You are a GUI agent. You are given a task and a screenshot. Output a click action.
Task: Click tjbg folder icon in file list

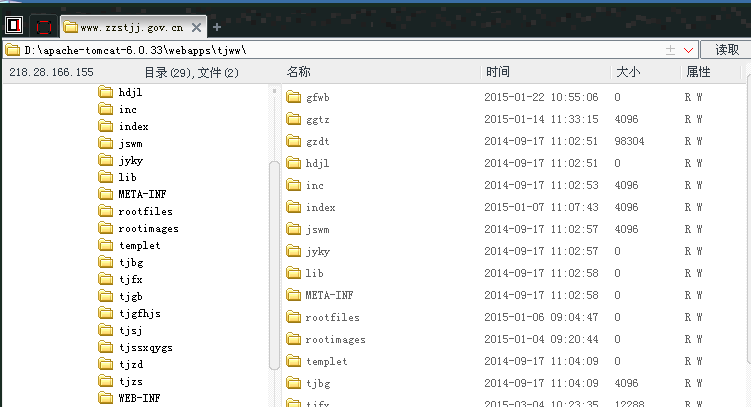tap(294, 383)
